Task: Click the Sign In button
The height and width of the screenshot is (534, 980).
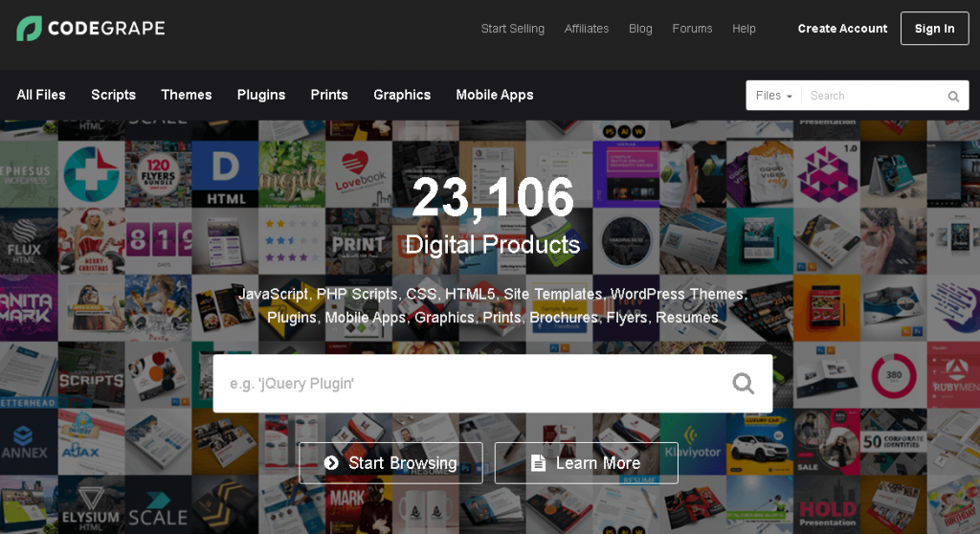Action: coord(934,28)
